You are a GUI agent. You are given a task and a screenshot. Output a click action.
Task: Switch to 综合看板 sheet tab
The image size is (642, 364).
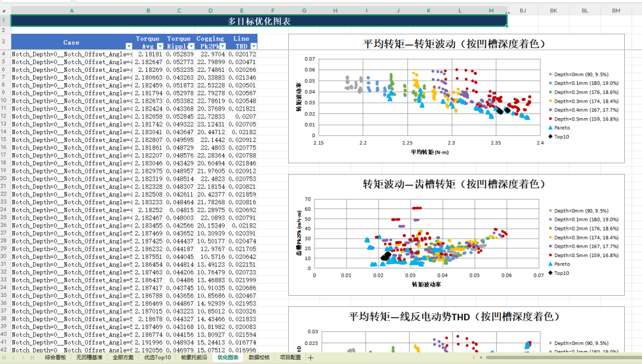(55, 357)
